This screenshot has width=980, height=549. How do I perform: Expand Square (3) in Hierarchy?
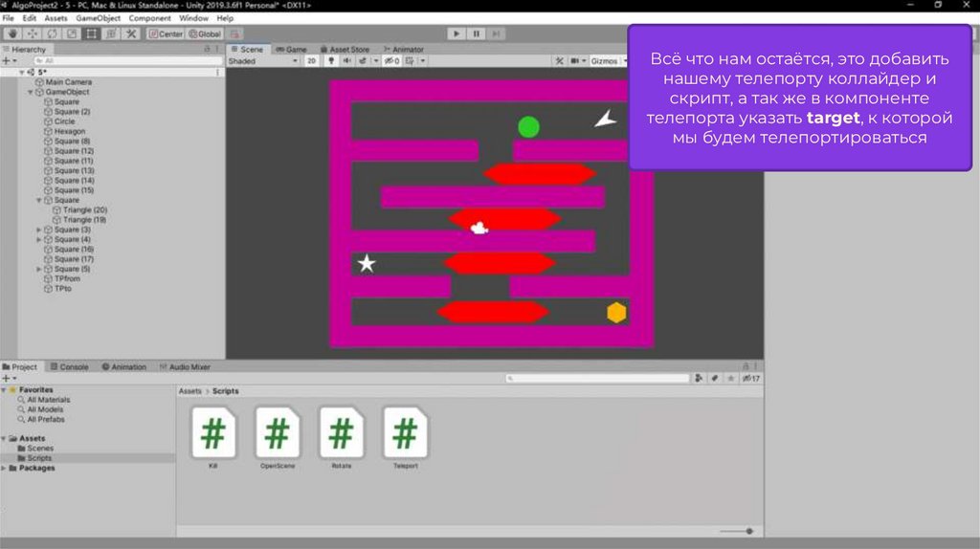pos(38,230)
